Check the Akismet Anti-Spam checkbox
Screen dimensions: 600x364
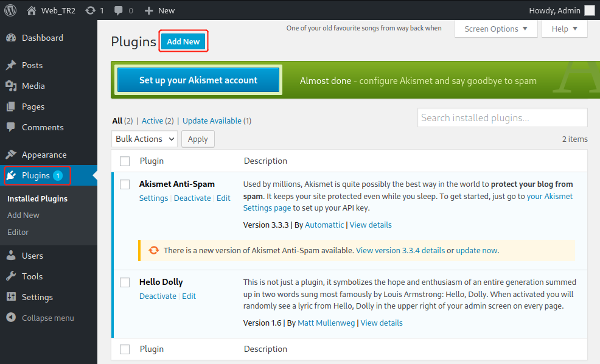click(x=125, y=184)
